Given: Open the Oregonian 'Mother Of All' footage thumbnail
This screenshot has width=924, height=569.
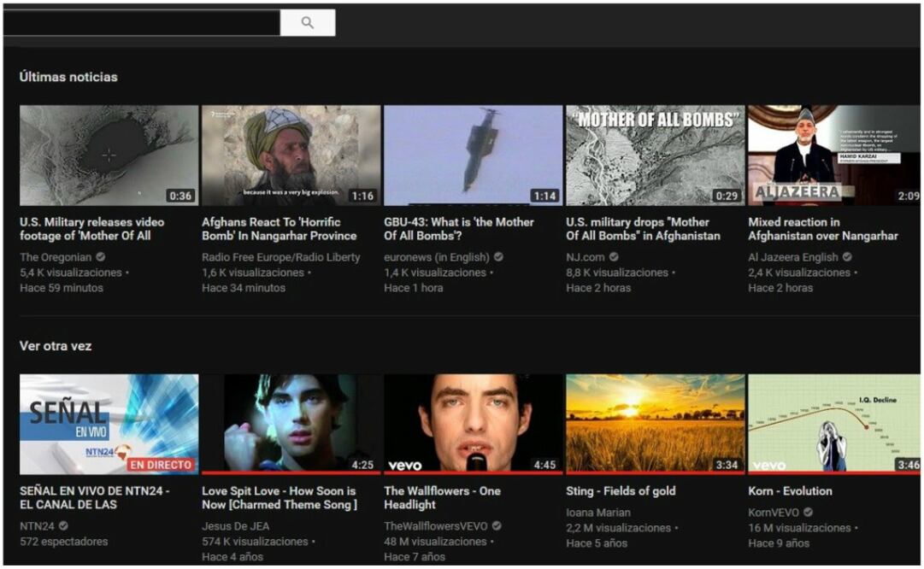Looking at the screenshot, I should [109, 155].
